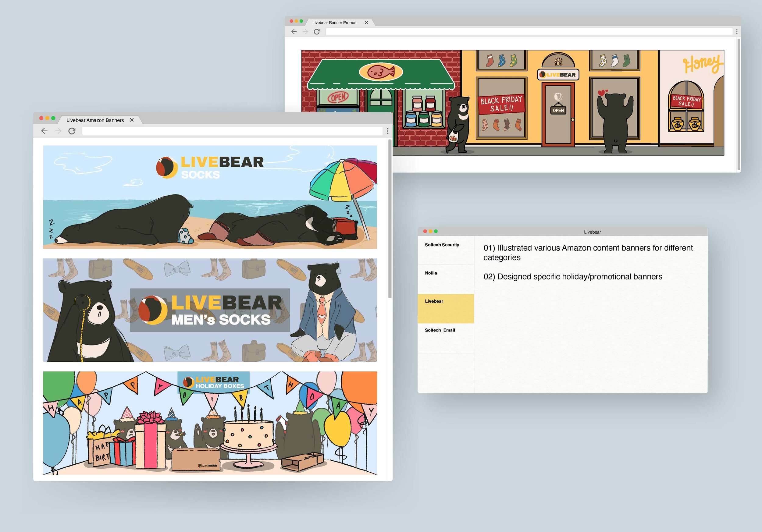Click the note line starting with 01)
Viewport: 762px width, 532px height.
pos(588,253)
